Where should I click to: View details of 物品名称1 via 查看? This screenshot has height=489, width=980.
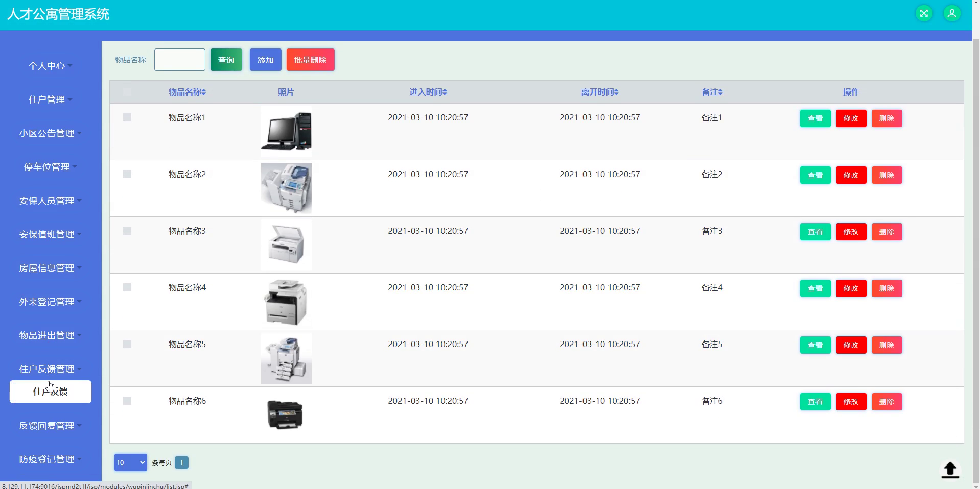coord(815,118)
